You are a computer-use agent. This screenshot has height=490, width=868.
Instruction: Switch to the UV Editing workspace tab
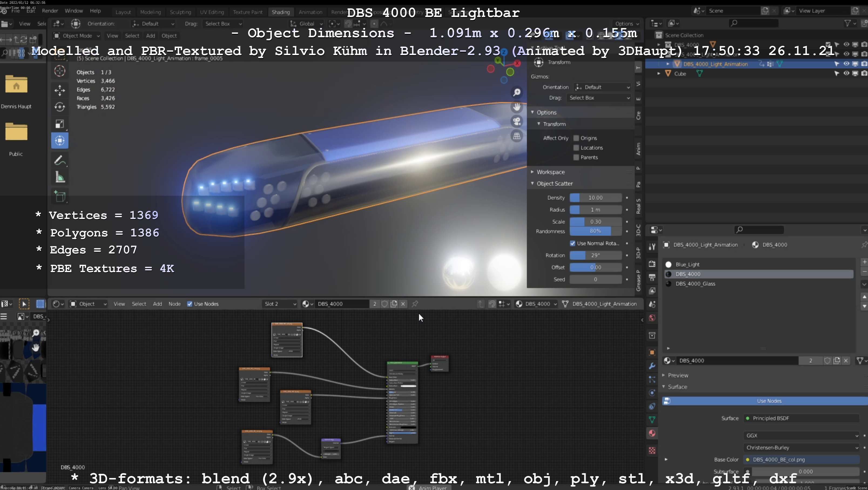(212, 12)
